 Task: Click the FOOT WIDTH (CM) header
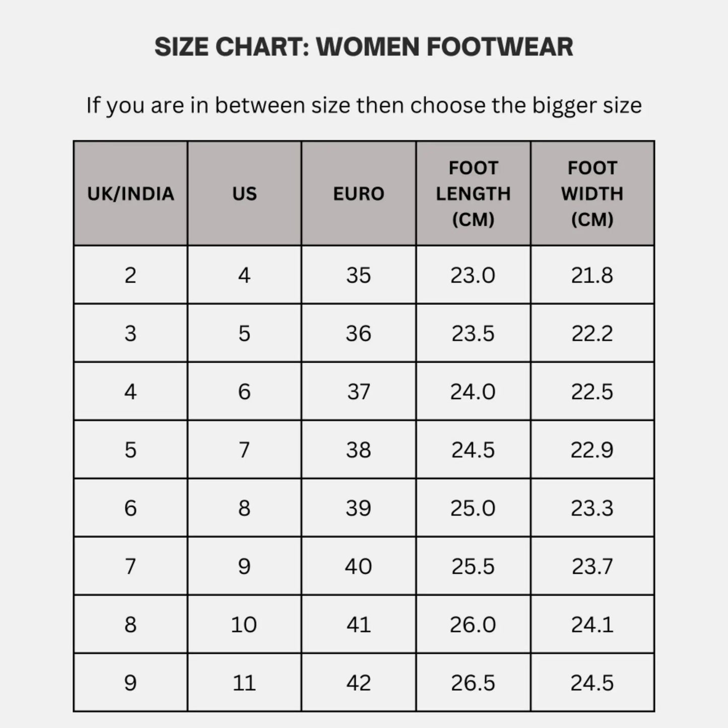coord(592,194)
